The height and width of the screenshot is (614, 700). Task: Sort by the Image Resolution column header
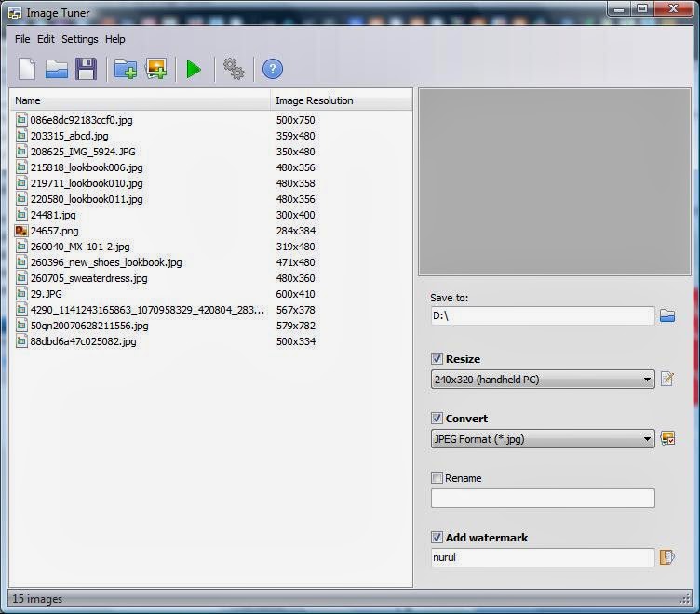click(x=341, y=100)
